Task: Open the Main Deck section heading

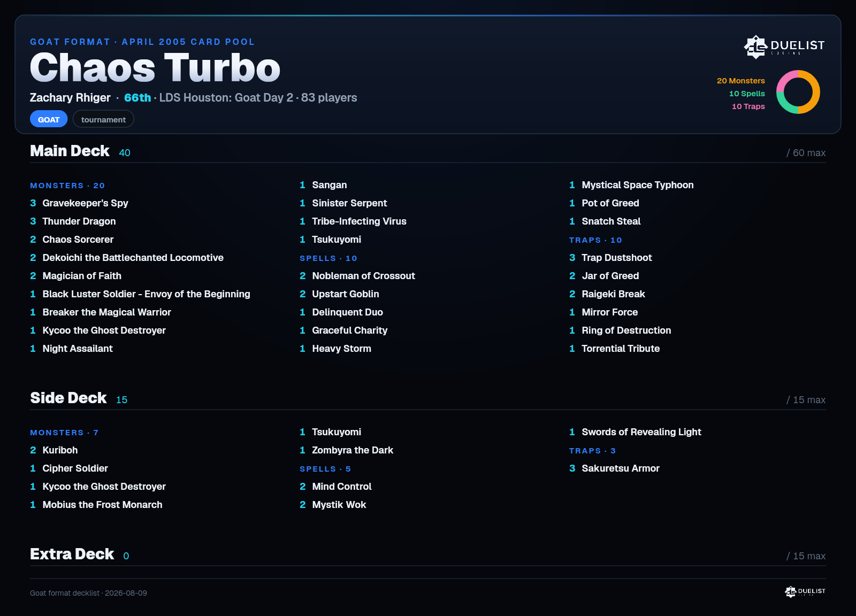Action: pos(70,151)
